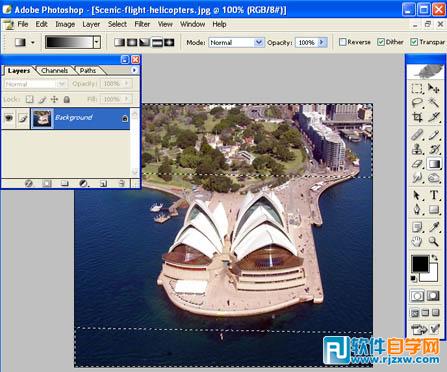Switch to the Channels tab

pyautogui.click(x=54, y=71)
